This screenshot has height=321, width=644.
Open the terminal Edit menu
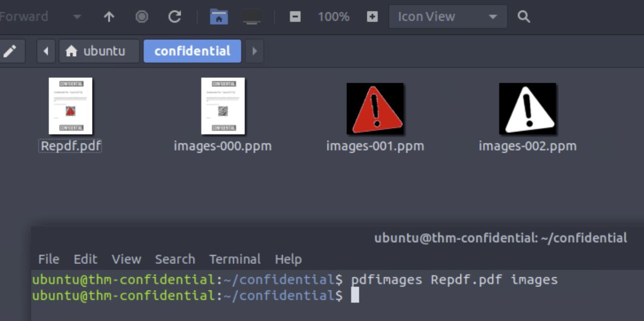coord(85,259)
